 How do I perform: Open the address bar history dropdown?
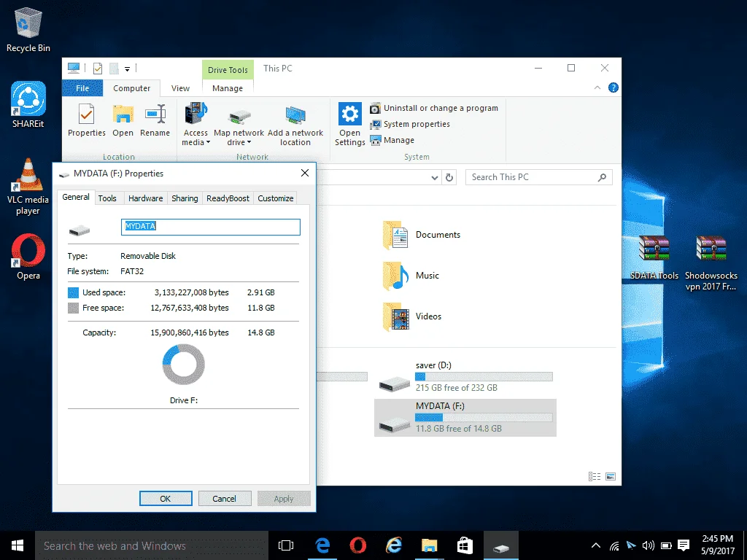pyautogui.click(x=435, y=178)
